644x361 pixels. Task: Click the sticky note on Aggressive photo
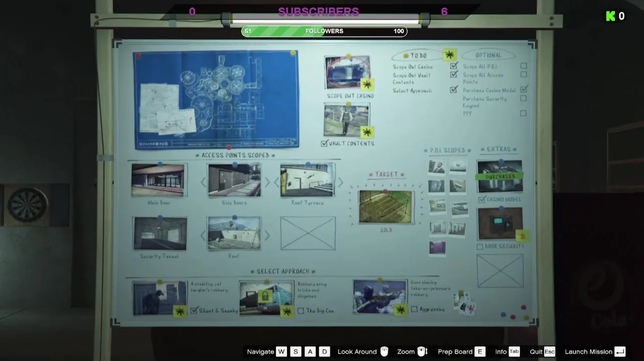pos(400,310)
